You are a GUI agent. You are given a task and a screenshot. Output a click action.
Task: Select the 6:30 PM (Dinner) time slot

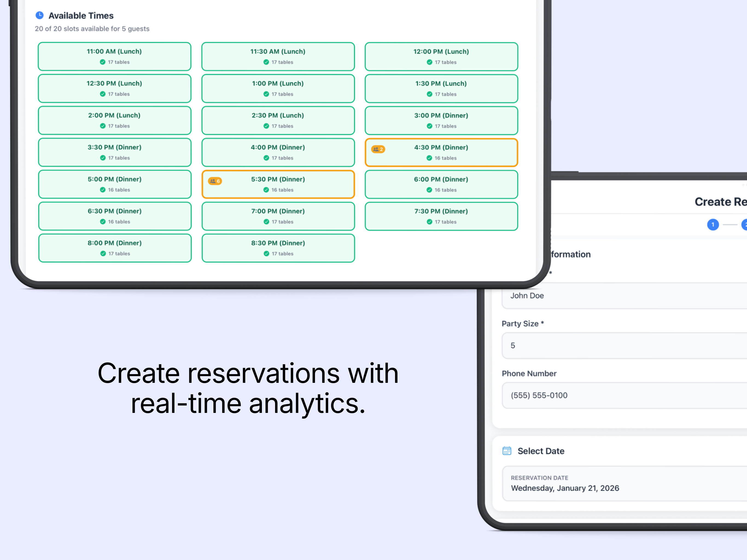115,216
